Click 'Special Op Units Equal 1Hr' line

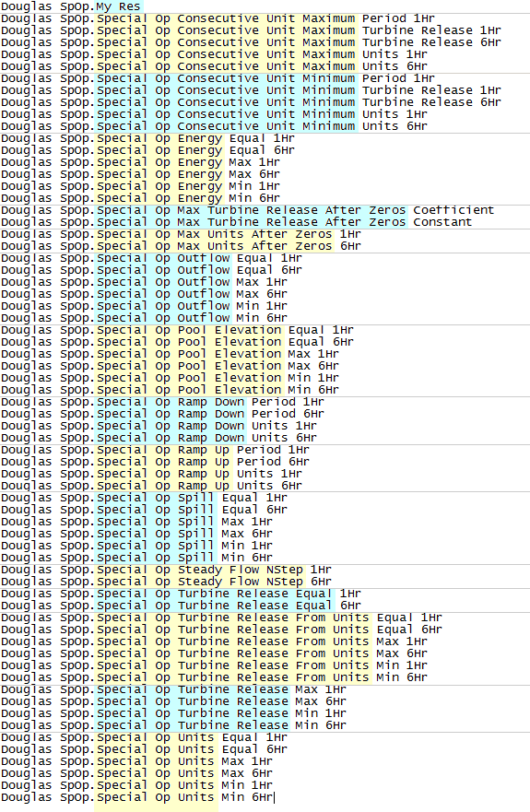[144, 737]
